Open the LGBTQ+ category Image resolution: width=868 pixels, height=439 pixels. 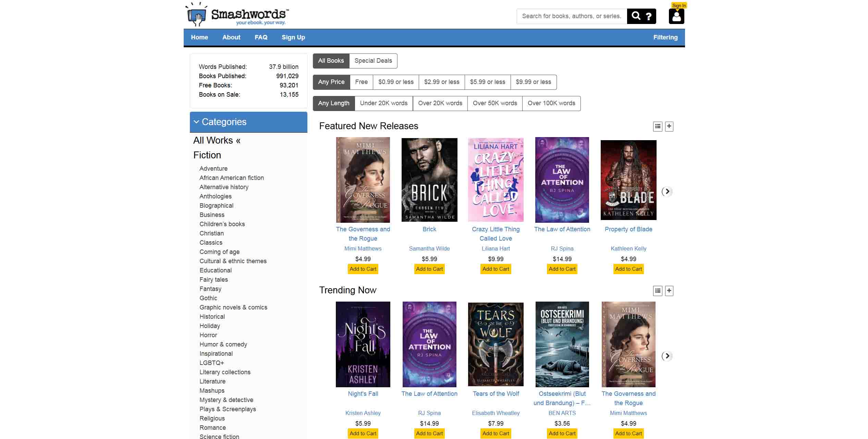[212, 363]
